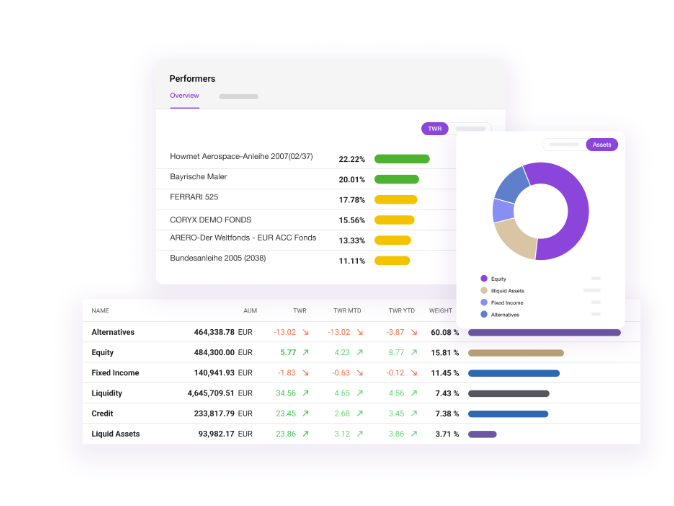Screen dimensions: 674x506
Task: Click the green bar for 20.01%
Action: pos(396,179)
